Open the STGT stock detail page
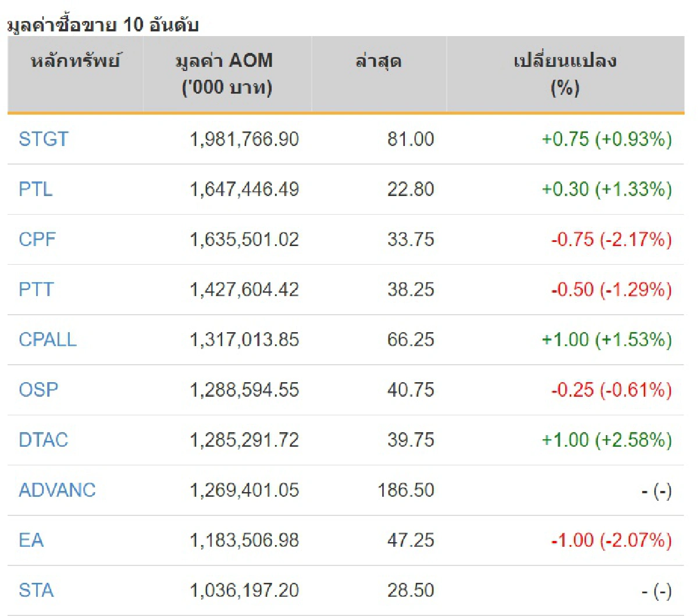698x616 pixels. [x=42, y=140]
